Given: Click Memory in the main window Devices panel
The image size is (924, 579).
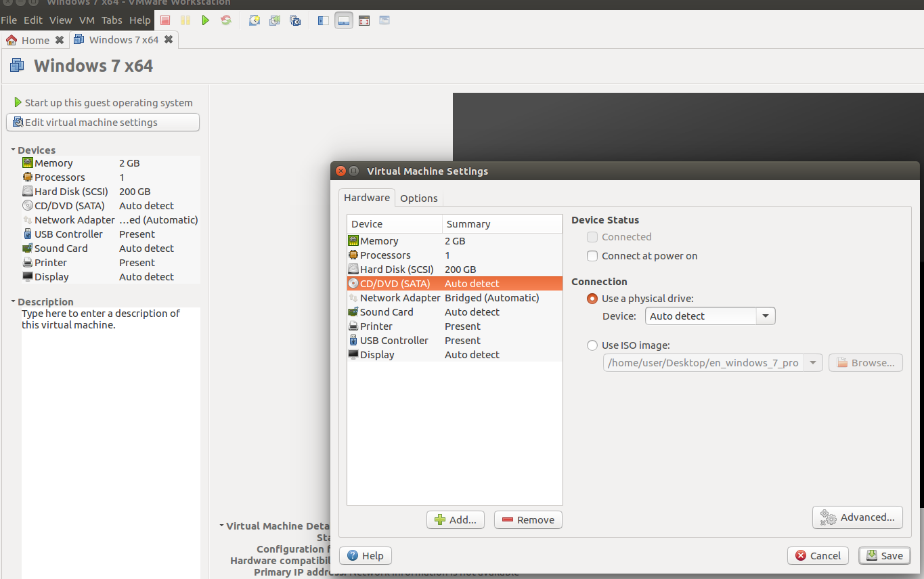Looking at the screenshot, I should (111, 163).
